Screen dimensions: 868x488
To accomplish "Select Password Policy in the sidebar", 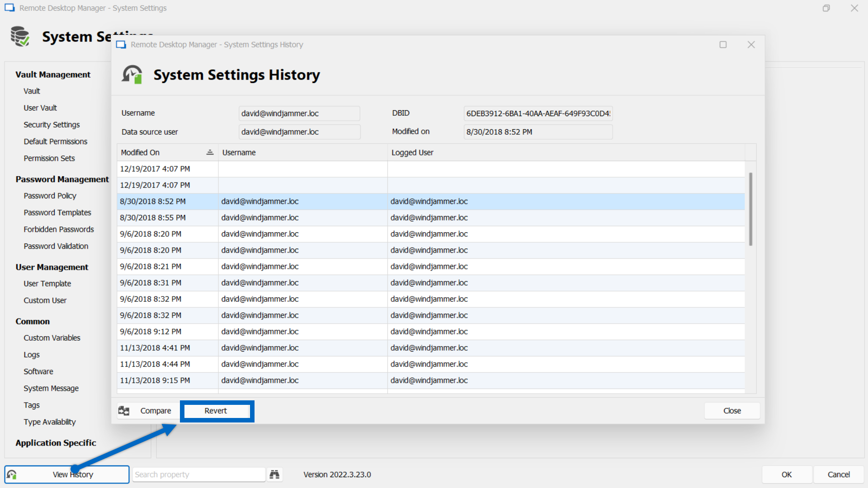I will click(50, 196).
